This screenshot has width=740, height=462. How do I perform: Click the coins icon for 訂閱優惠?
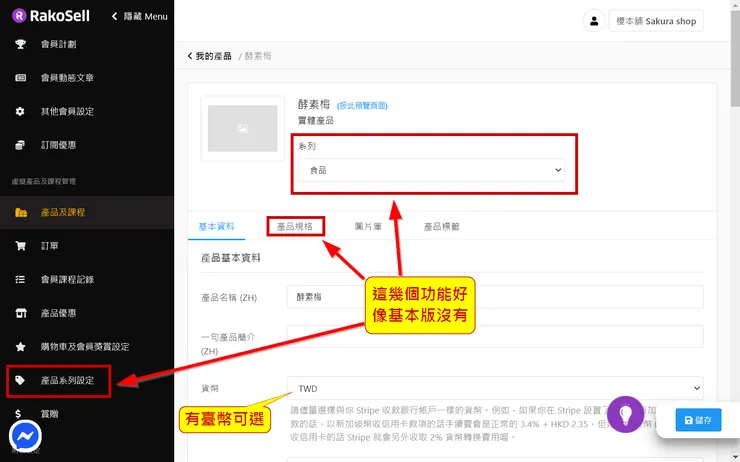click(x=20, y=145)
